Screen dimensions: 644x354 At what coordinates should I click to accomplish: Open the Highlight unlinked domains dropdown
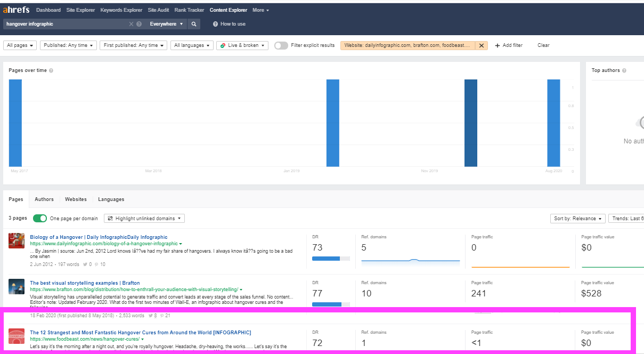point(144,219)
